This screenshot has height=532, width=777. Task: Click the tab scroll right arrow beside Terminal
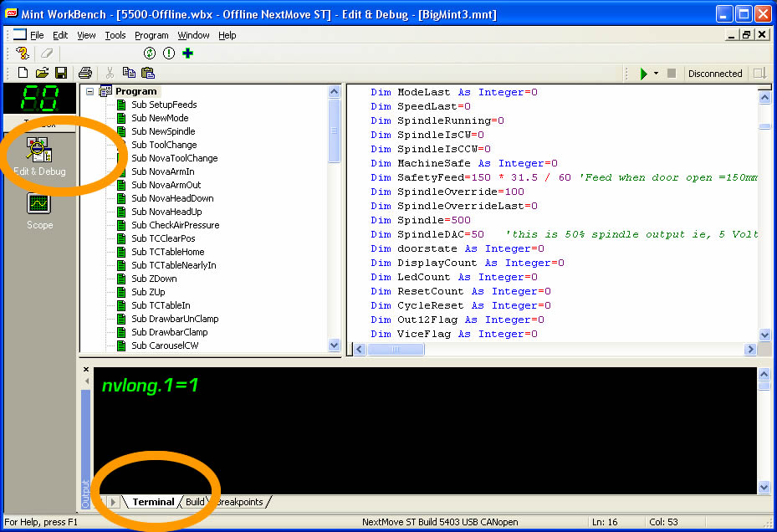coord(114,502)
